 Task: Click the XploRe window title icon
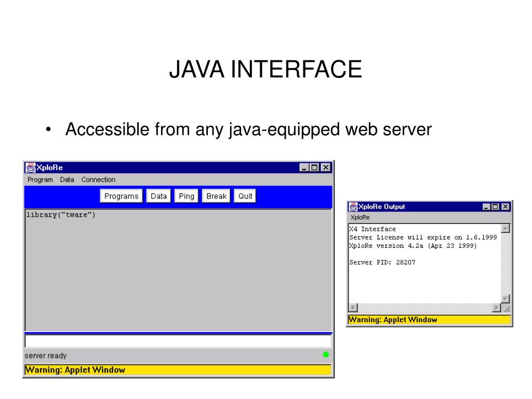point(31,168)
